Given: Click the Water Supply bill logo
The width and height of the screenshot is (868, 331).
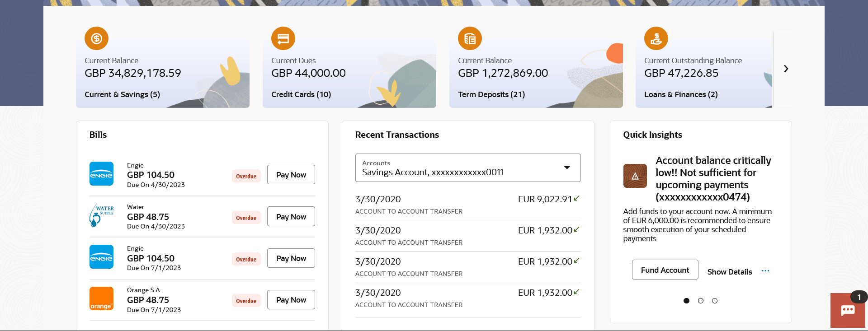Looking at the screenshot, I should pyautogui.click(x=102, y=215).
